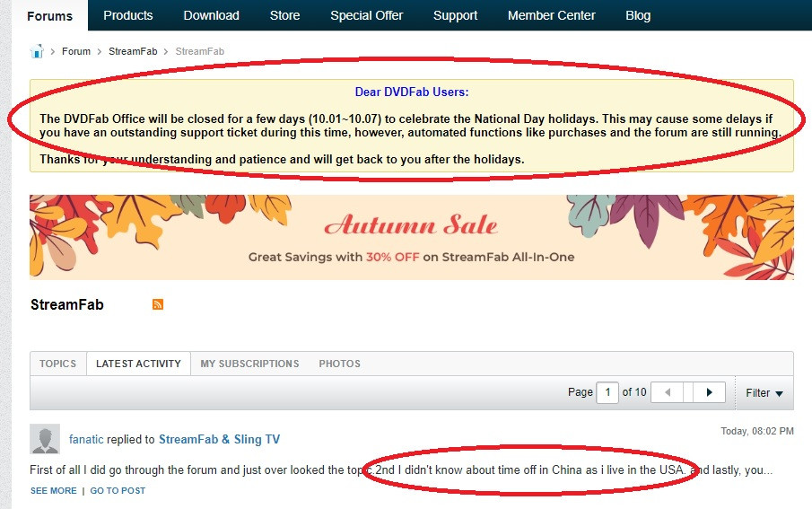Screen dimensions: 812x509
Task: Open the StreamFab RSS feed icon
Action: point(158,304)
